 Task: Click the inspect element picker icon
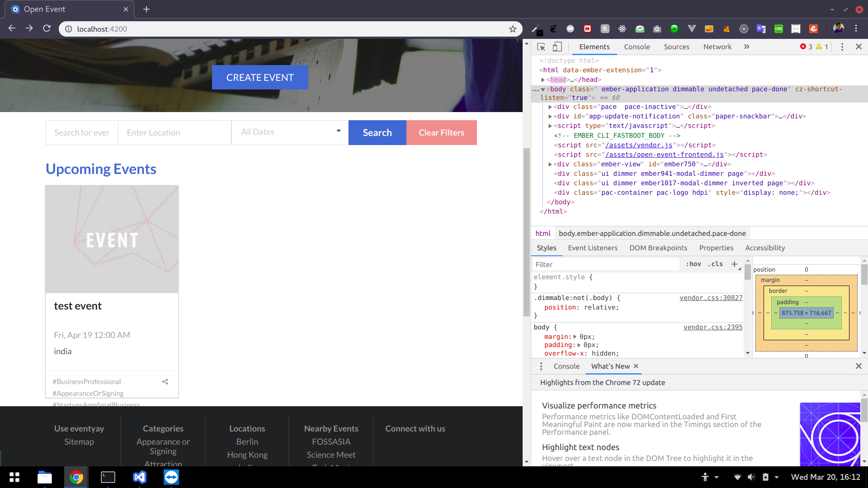click(541, 47)
